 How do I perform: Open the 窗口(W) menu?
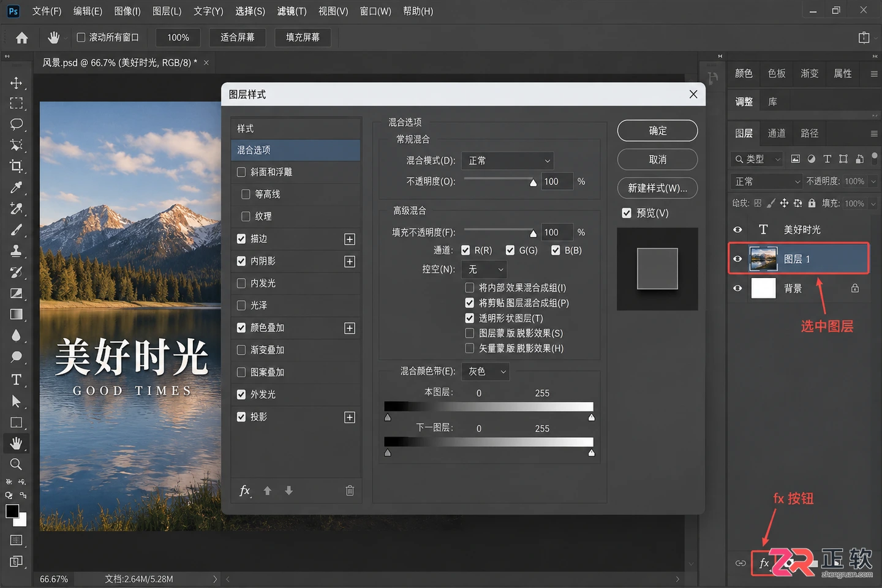point(375,11)
